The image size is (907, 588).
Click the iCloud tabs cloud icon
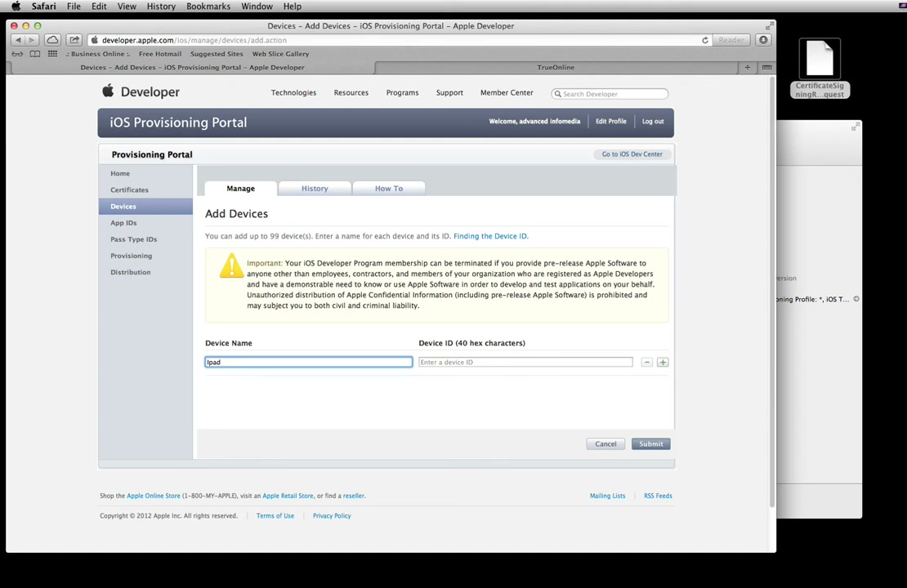click(52, 40)
